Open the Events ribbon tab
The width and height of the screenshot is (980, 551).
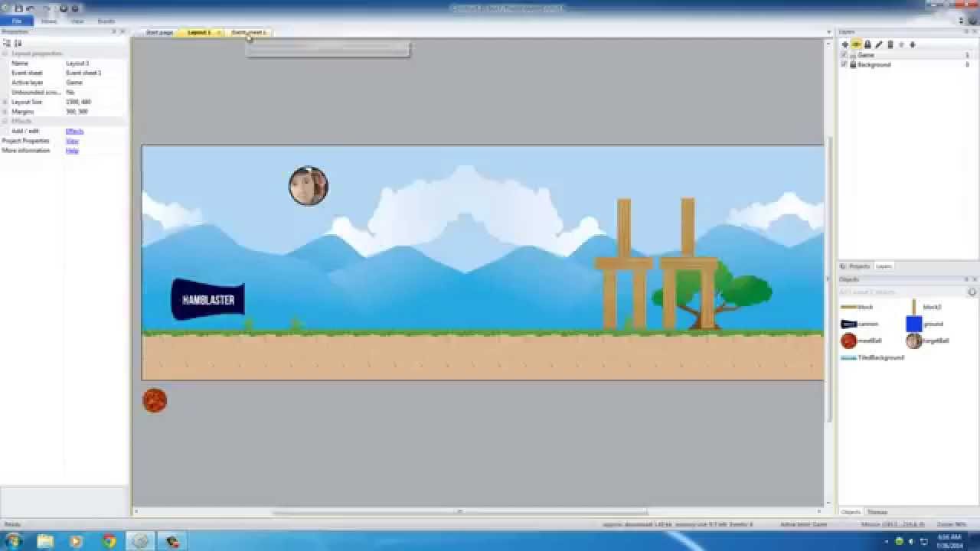click(x=106, y=21)
